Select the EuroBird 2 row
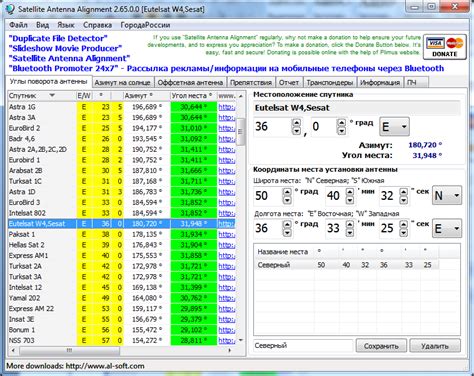This screenshot has width=474, height=376. click(x=121, y=128)
